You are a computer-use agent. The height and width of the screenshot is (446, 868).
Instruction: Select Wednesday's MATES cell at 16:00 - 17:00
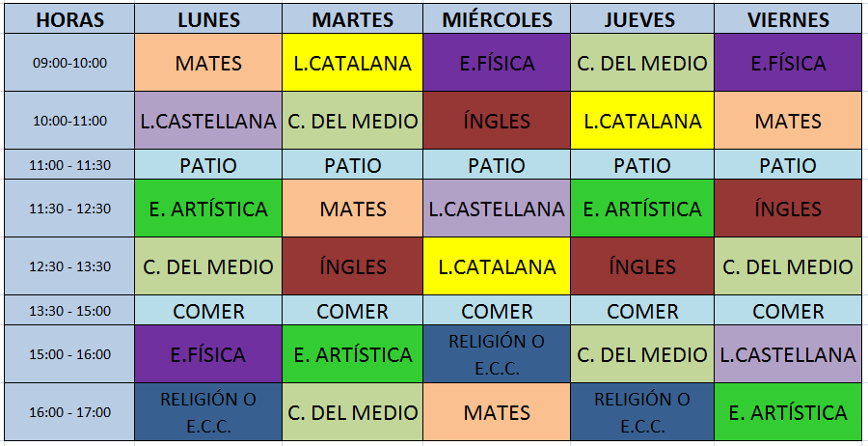tap(497, 412)
